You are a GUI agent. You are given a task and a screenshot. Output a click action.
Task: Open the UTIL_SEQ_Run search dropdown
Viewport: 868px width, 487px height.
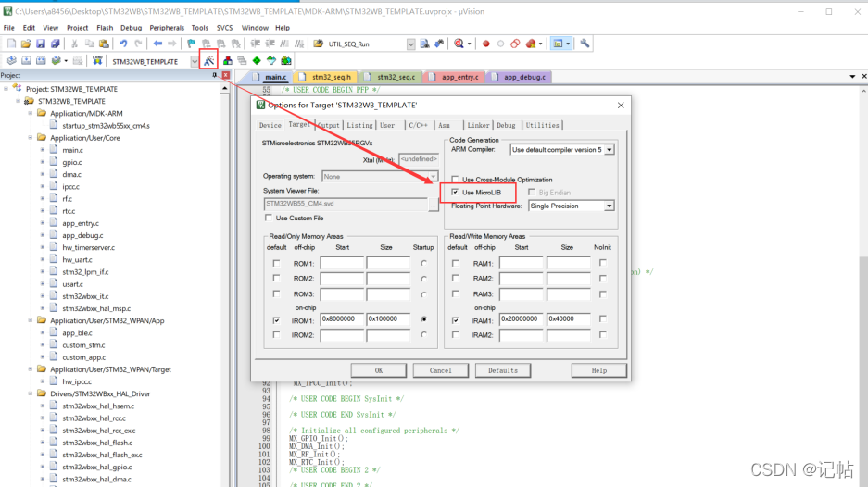(410, 44)
